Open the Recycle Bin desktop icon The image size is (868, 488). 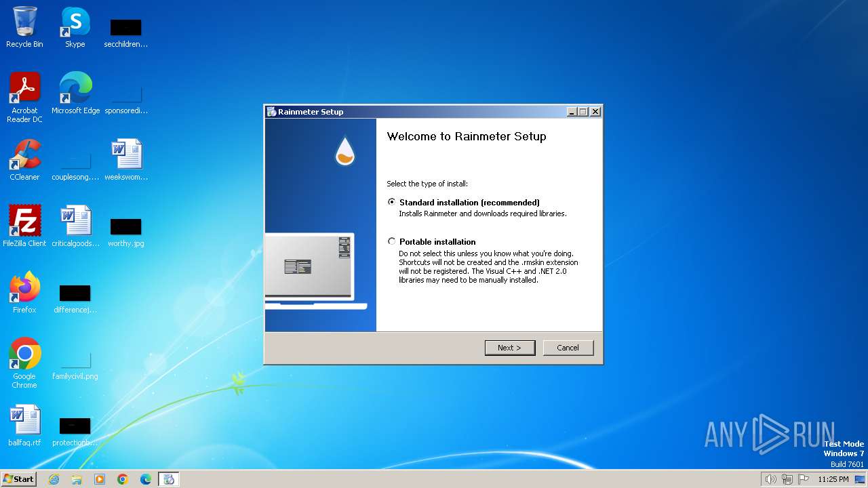point(24,27)
